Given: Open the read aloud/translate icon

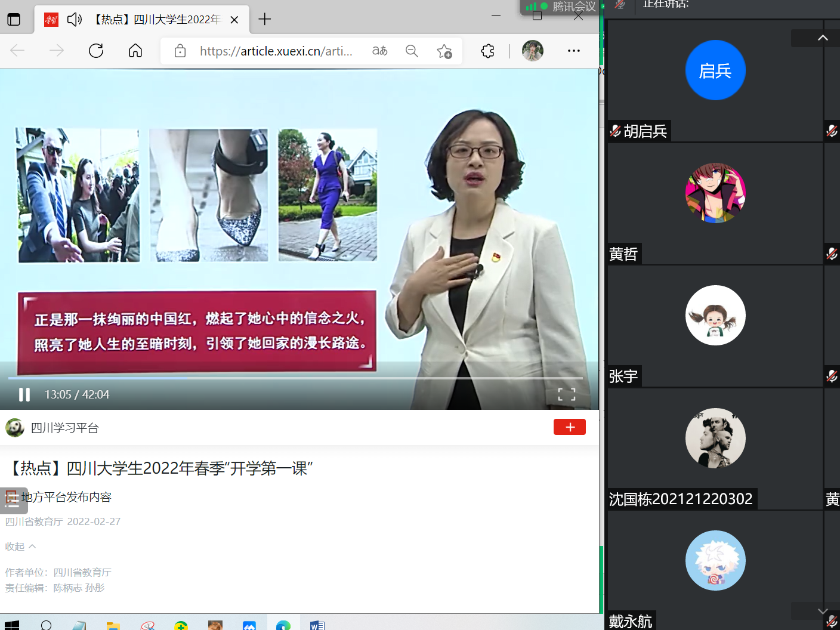Looking at the screenshot, I should pos(379,51).
